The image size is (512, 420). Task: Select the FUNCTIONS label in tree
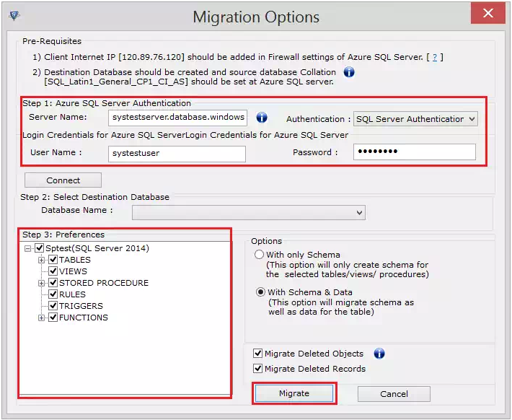(83, 318)
